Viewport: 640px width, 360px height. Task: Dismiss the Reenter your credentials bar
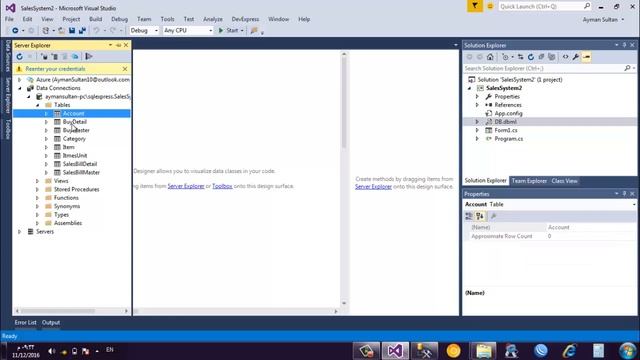tap(125, 69)
